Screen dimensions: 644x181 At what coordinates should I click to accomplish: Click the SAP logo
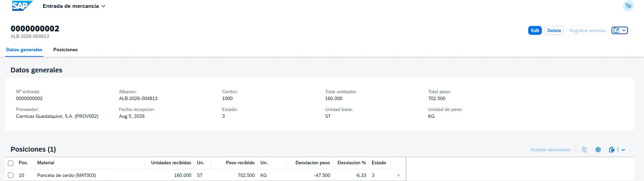pyautogui.click(x=22, y=6)
